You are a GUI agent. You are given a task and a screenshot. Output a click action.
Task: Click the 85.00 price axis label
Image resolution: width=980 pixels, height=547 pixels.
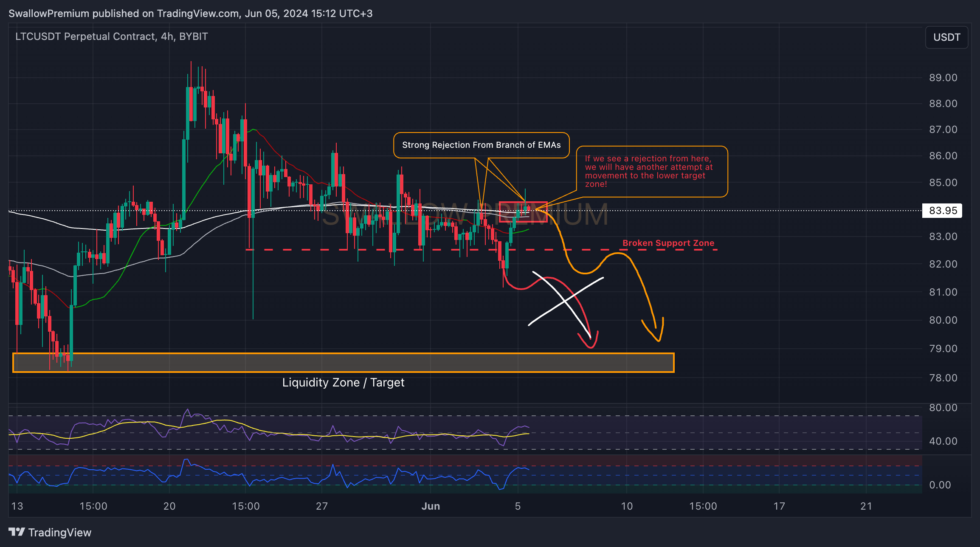point(943,183)
